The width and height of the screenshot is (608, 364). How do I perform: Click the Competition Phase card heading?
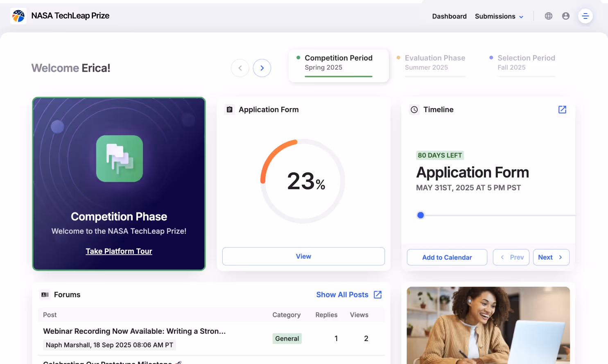coord(119,217)
